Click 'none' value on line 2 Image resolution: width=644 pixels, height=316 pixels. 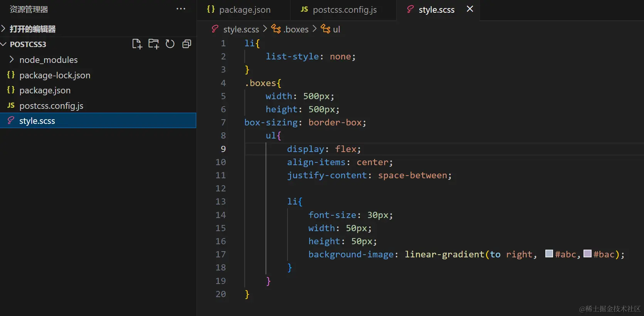pos(340,56)
